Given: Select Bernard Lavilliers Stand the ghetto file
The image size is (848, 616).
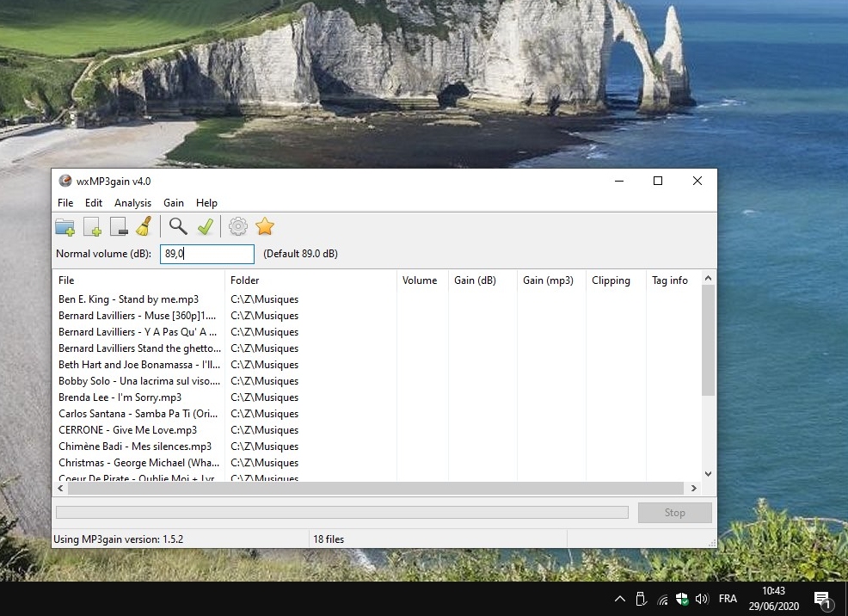Looking at the screenshot, I should tap(139, 348).
